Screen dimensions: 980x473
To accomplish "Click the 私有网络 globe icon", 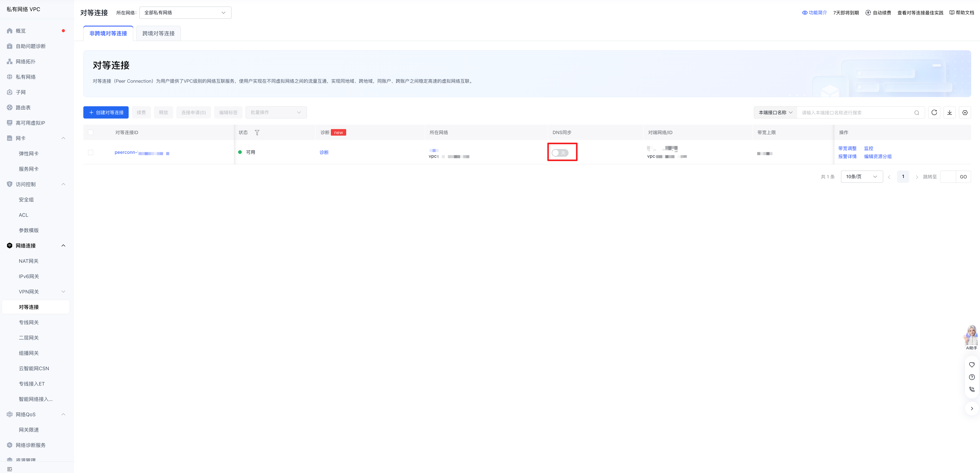I will (10, 77).
